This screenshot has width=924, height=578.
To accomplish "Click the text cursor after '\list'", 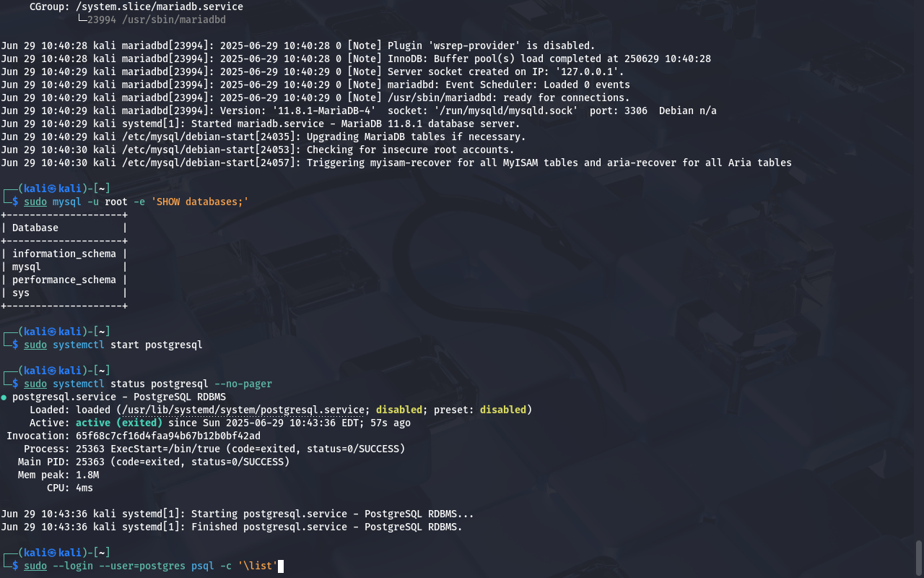I will pyautogui.click(x=281, y=566).
